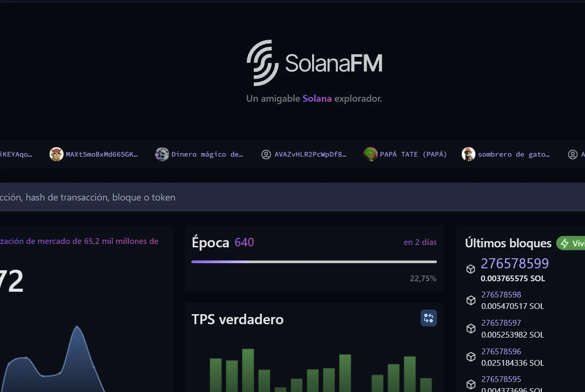Viewport: 585px width, 392px height.
Task: Click the swap icon on TPS verdadero panel
Action: click(x=428, y=318)
